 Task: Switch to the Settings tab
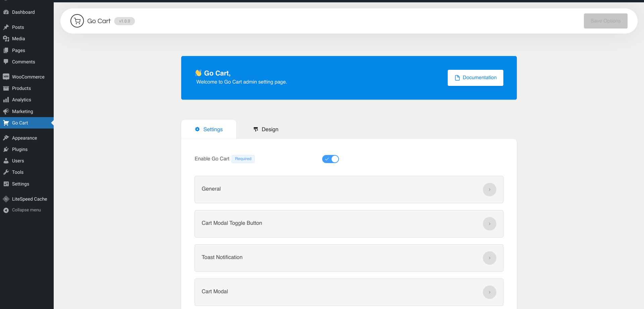(209, 130)
